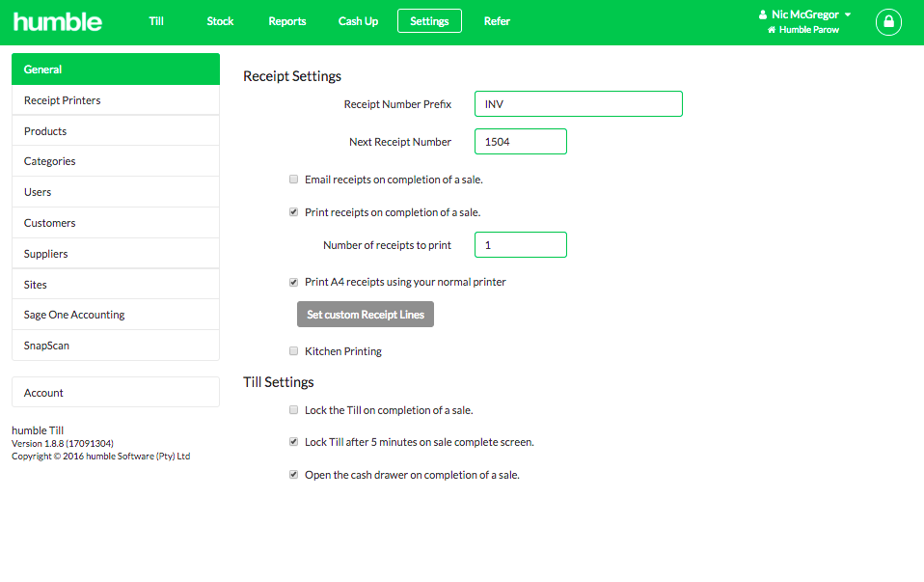Image resolution: width=924 pixels, height=582 pixels.
Task: Go to the Stock tab
Action: (220, 21)
